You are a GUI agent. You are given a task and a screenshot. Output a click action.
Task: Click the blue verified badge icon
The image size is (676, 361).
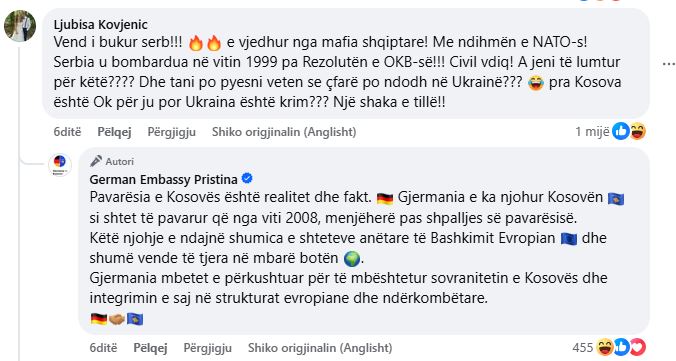(x=247, y=178)
